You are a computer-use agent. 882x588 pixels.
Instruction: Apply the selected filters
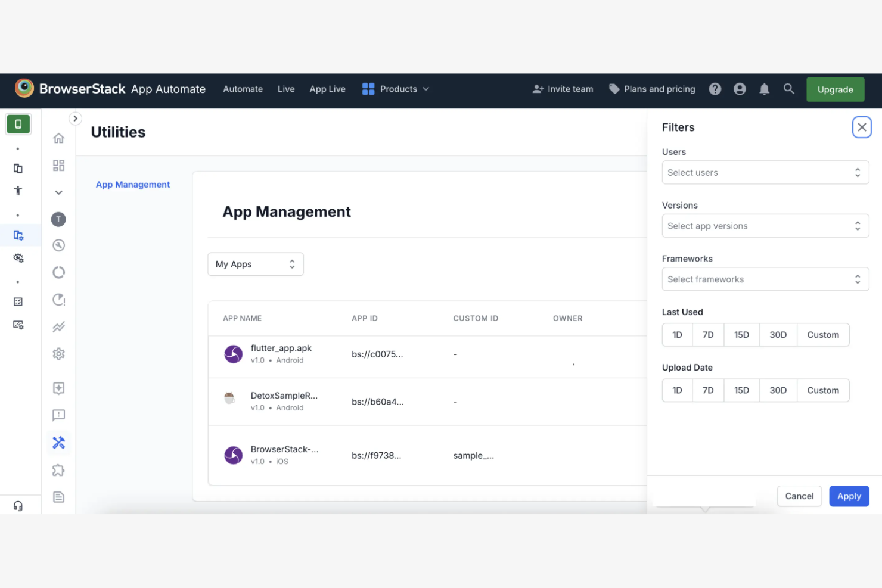(x=849, y=496)
